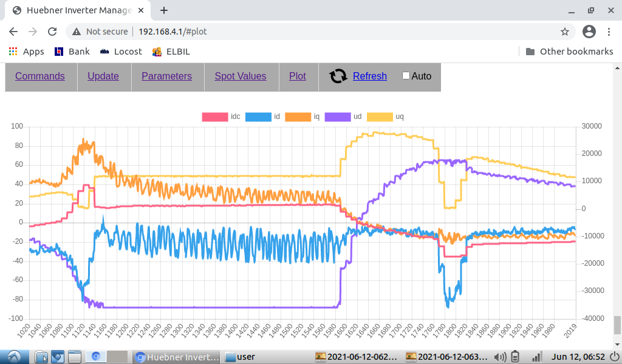Viewport: 622px width, 364px height.
Task: Open a new tab with the plus button
Action: click(164, 10)
